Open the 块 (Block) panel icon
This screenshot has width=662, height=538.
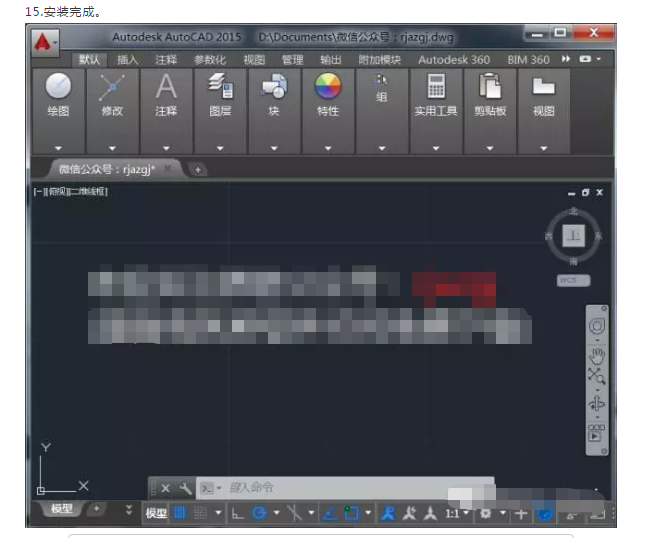pos(274,86)
